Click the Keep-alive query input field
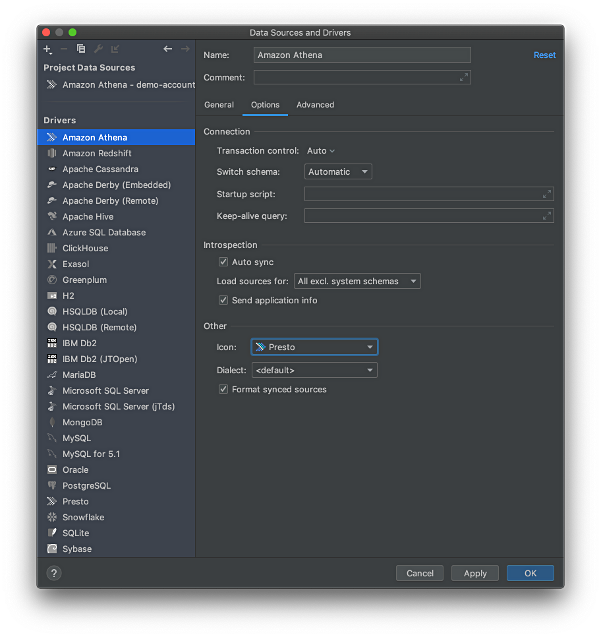Screen dimensions: 601x637 [429, 216]
